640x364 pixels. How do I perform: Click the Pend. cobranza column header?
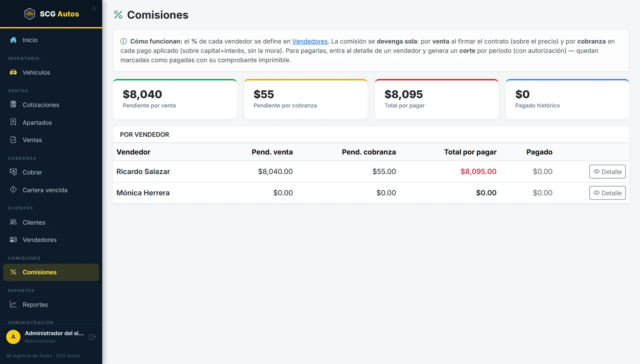pyautogui.click(x=369, y=152)
